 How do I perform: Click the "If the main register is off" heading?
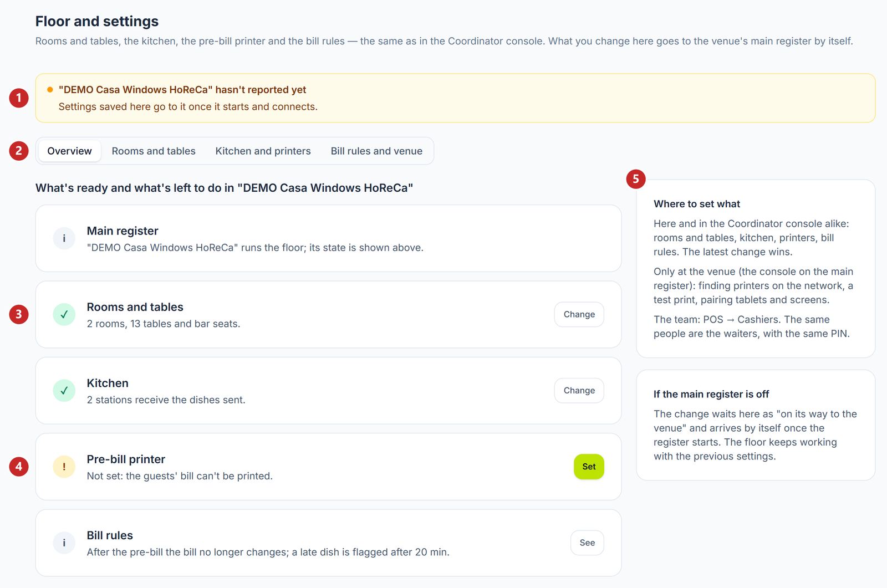coord(711,394)
